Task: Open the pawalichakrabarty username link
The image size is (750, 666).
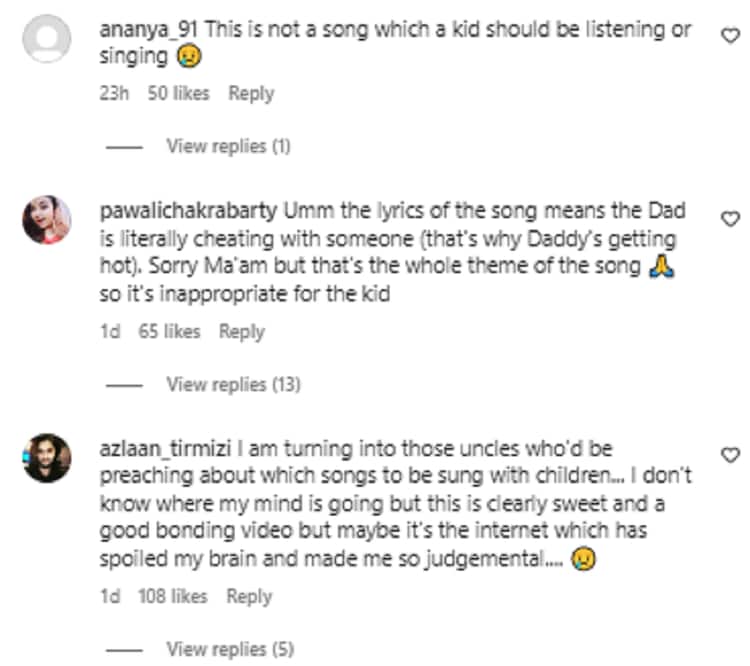Action: [x=190, y=213]
